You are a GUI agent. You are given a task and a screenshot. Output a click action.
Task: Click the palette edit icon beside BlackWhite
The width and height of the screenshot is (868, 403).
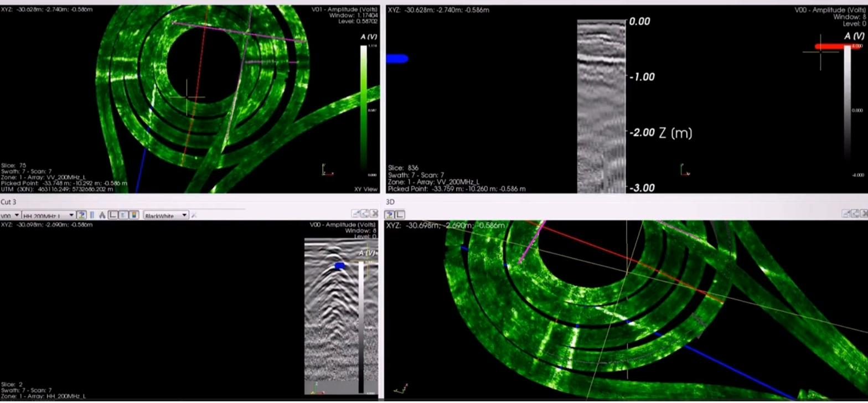194,215
